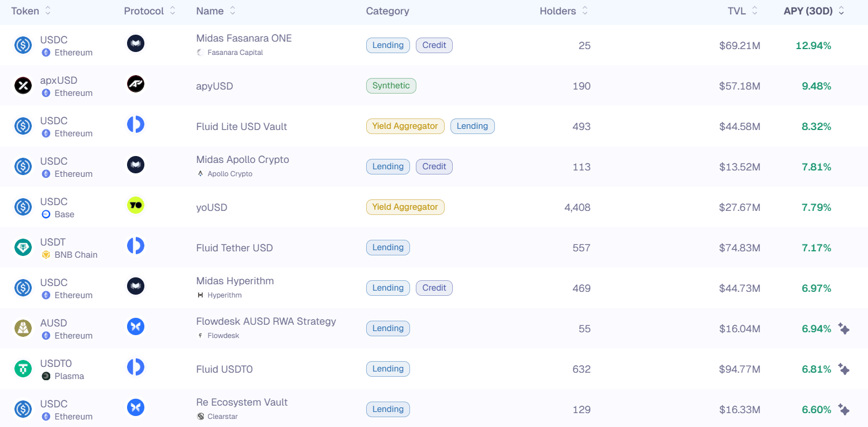868x427 pixels.
Task: Open Midas protocol icon in Fasanara ONE row
Action: click(x=136, y=43)
